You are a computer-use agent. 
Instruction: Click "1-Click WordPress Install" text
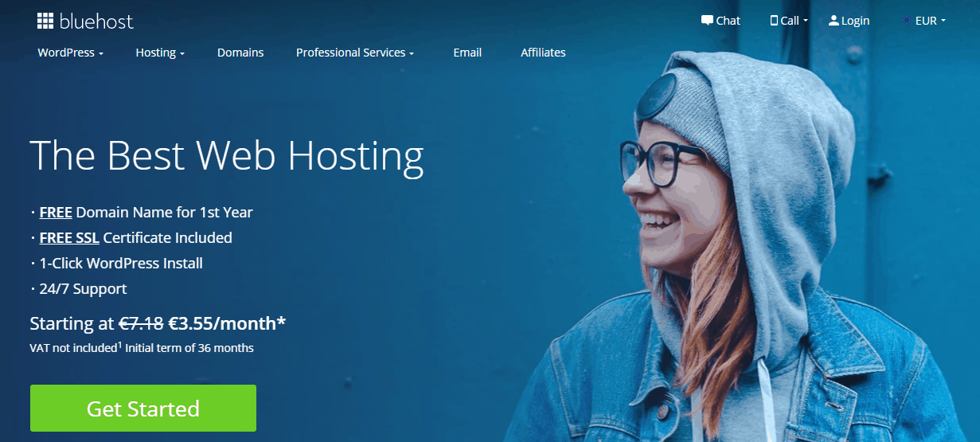(121, 264)
